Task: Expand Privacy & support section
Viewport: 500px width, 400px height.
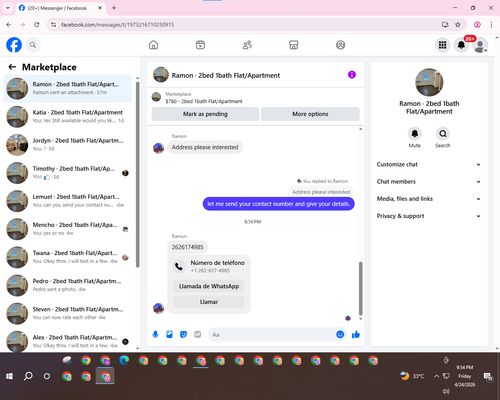Action: [x=429, y=216]
